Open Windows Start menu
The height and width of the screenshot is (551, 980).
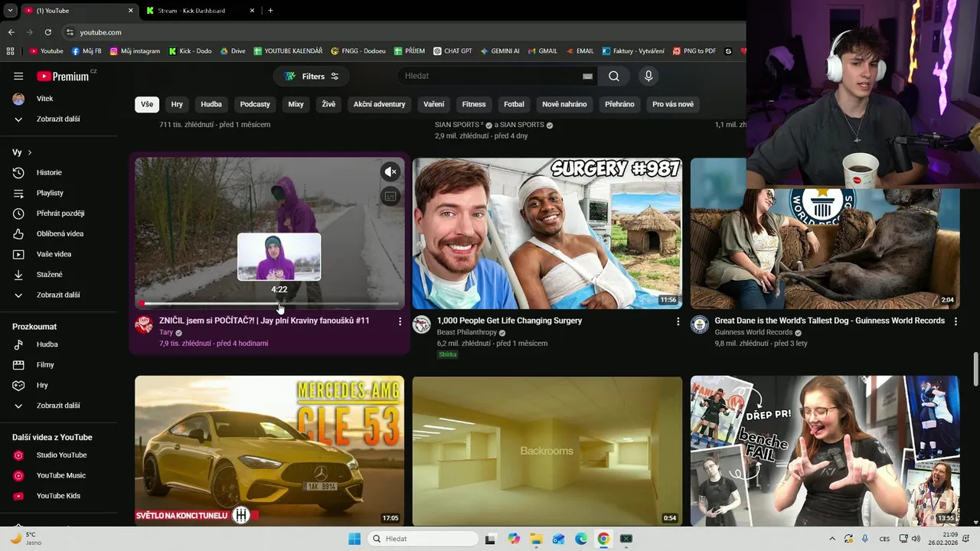click(354, 539)
